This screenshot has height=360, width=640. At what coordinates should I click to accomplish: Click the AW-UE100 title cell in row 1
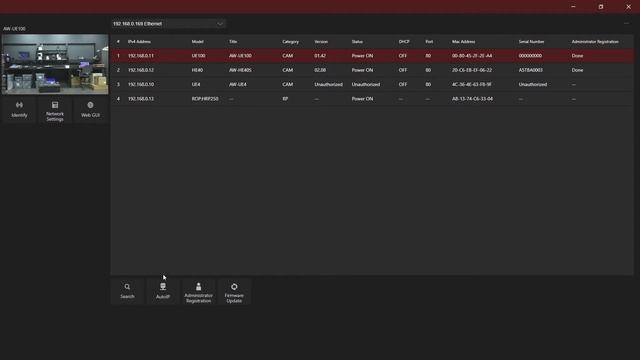click(240, 56)
